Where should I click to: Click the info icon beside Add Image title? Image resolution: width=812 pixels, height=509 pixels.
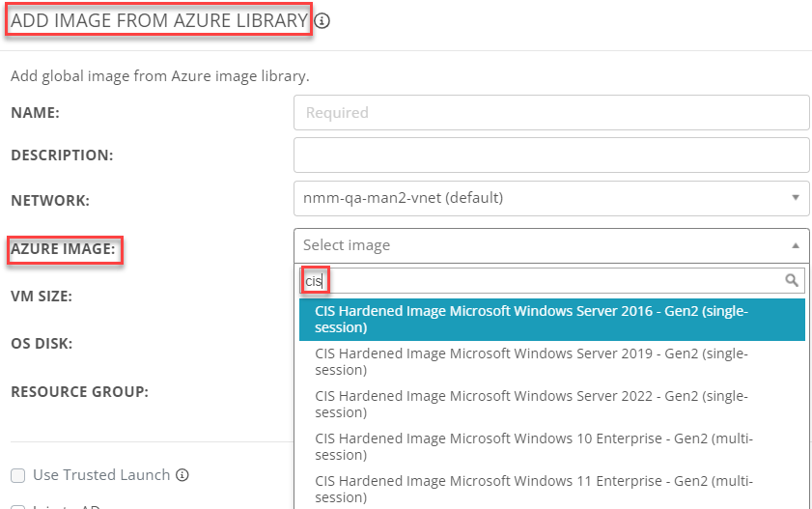coord(322,20)
